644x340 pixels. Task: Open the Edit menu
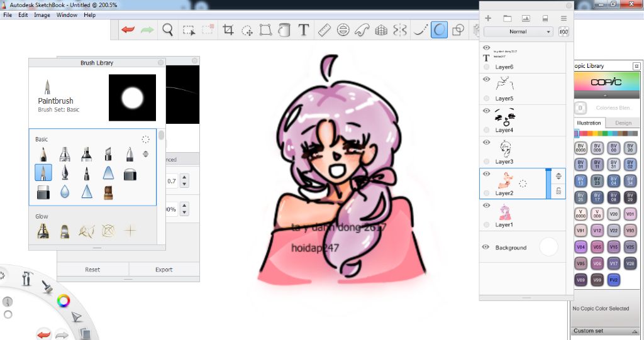[23, 15]
